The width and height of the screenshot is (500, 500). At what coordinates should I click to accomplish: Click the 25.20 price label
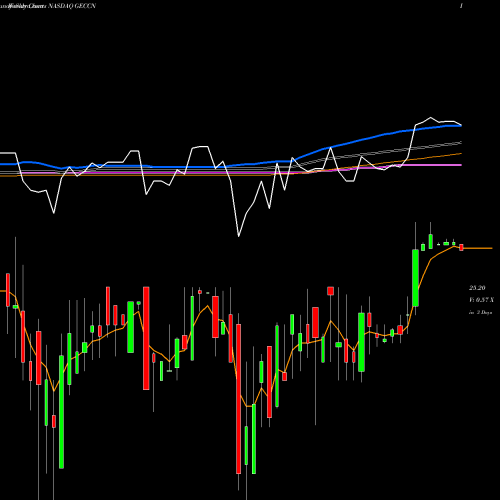(477, 288)
